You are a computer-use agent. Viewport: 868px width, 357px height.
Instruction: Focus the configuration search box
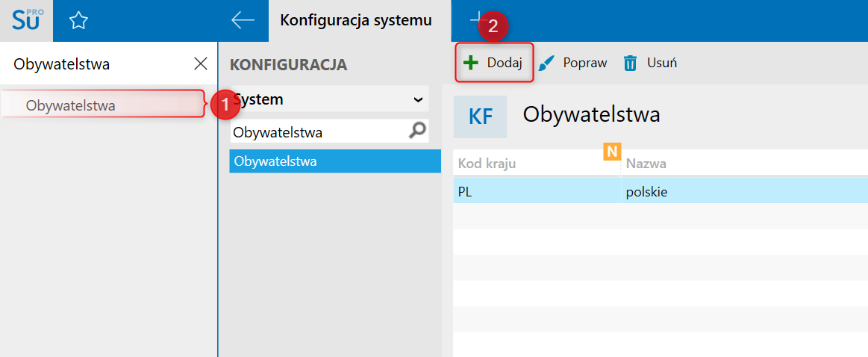317,132
